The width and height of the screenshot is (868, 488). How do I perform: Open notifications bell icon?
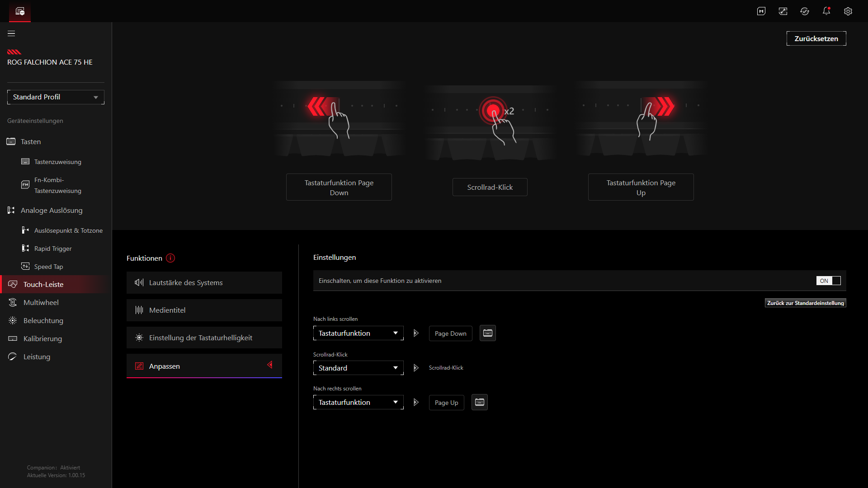click(826, 11)
